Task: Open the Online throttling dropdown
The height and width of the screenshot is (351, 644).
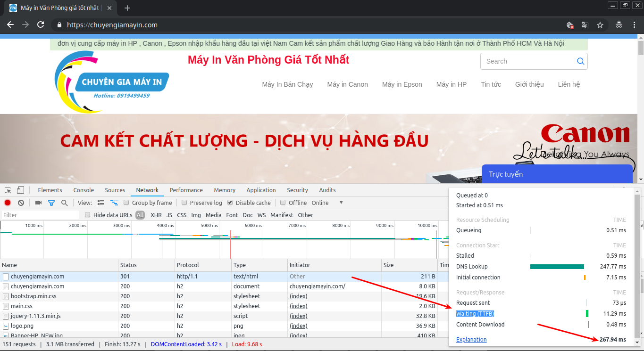Action: coord(327,203)
